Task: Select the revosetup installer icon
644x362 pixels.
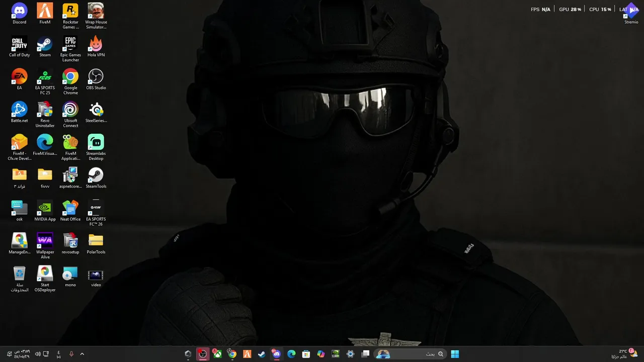Action: [x=70, y=244]
